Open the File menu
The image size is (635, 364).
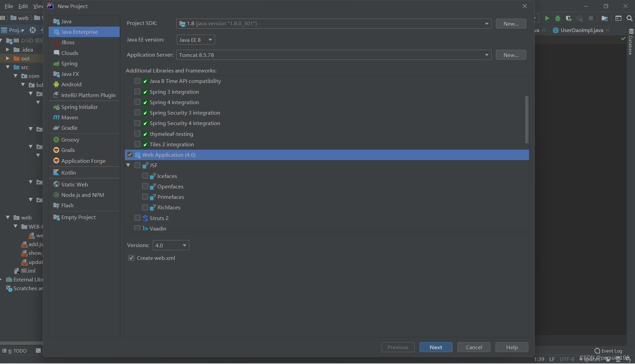point(9,6)
